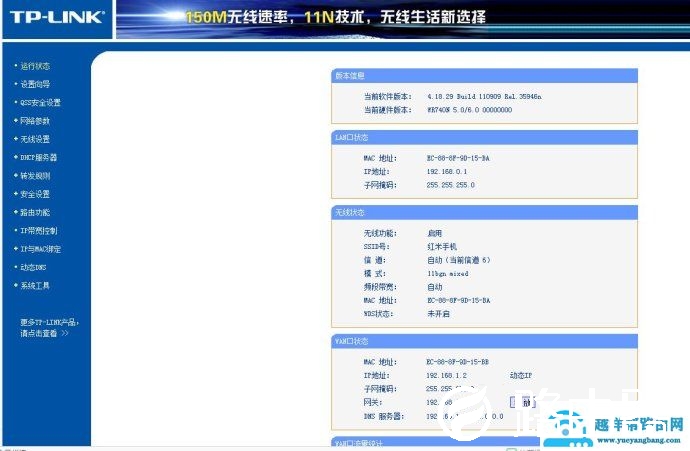This screenshot has width=690, height=451.
Task: Click channel value 自动(当前信道 6)
Action: tap(459, 260)
